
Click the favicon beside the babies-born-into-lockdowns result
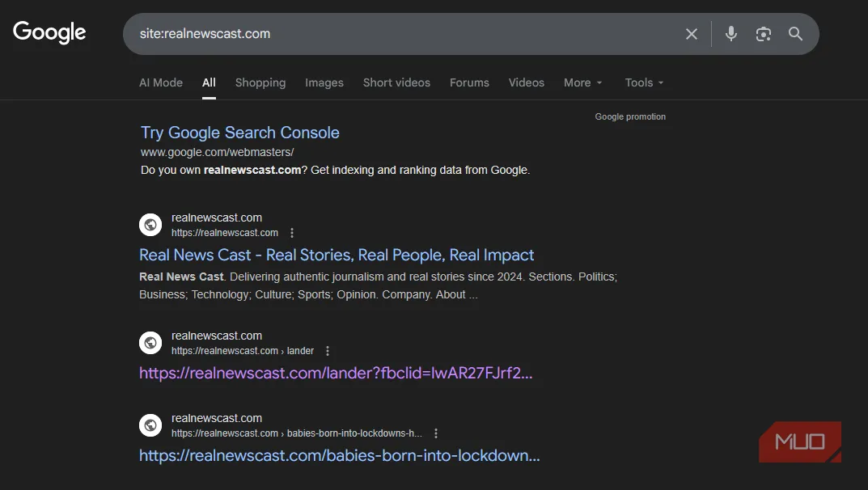[x=150, y=425]
